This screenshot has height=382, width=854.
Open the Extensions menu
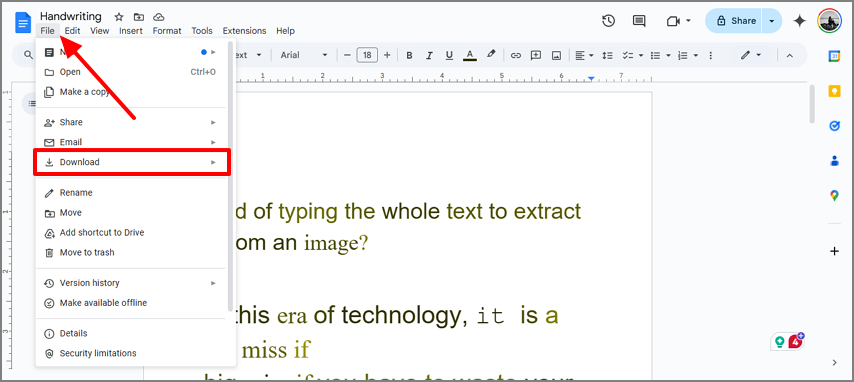(245, 31)
